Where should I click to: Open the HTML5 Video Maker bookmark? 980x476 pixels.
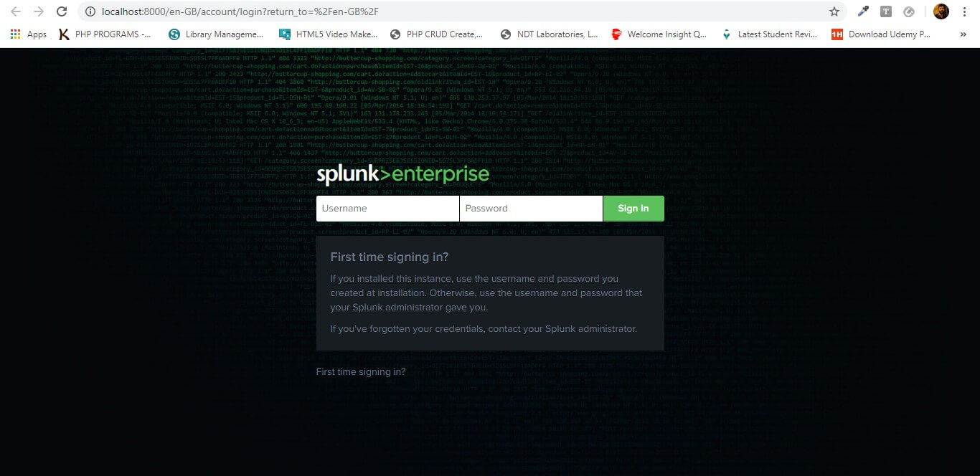[328, 34]
